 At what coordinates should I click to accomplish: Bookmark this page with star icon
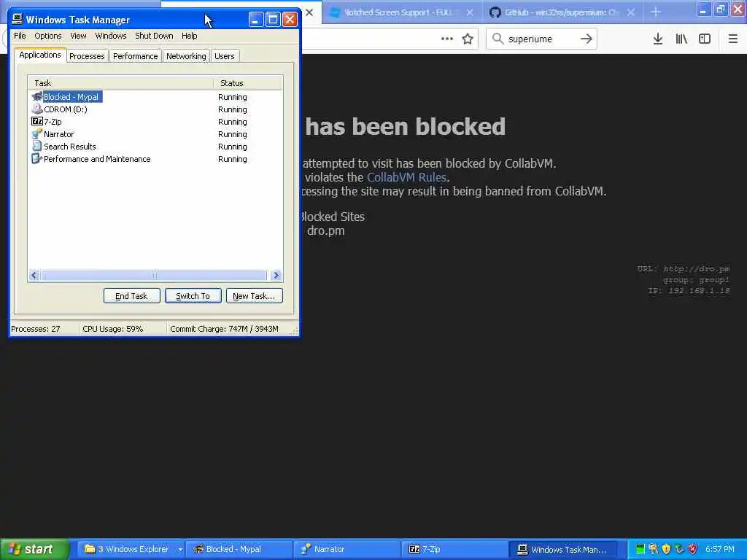click(x=468, y=39)
